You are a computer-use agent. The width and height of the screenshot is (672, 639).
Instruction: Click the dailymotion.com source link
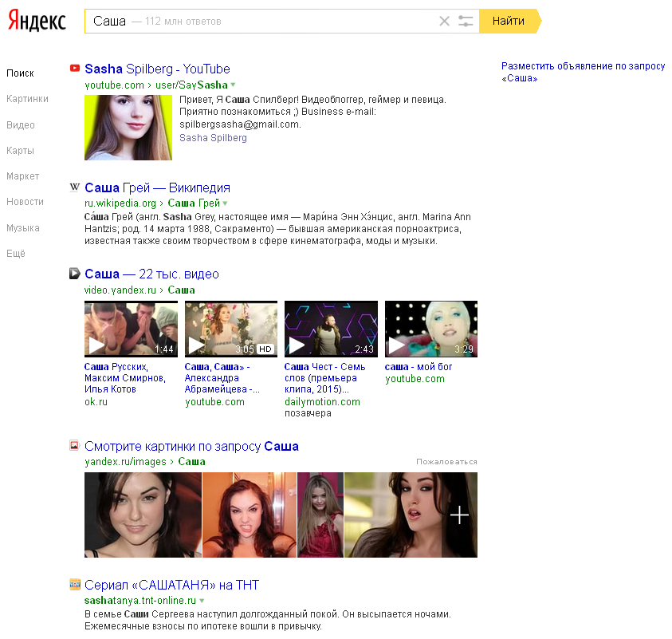(x=322, y=402)
